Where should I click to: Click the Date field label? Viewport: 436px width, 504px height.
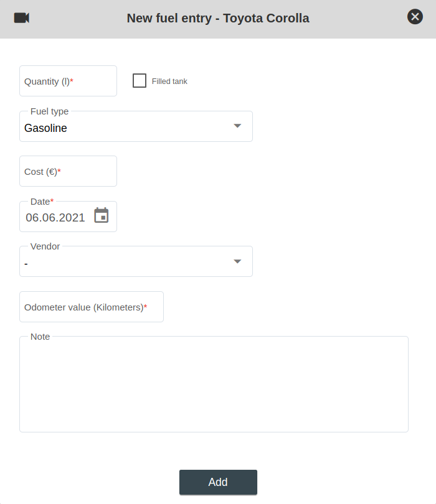click(x=42, y=202)
